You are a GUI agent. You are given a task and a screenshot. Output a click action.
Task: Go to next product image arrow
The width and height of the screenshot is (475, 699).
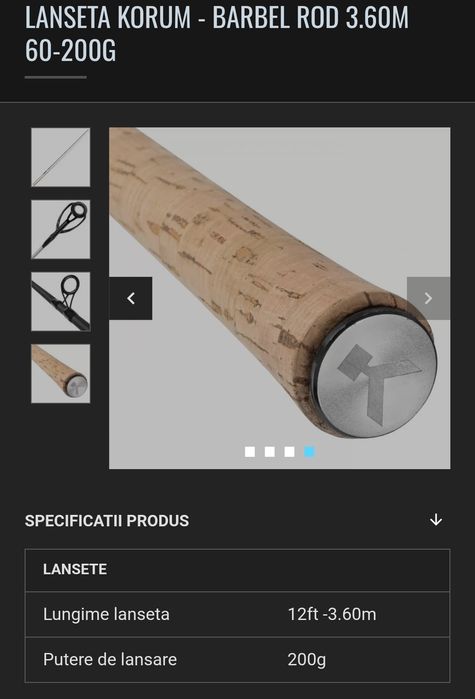point(428,298)
